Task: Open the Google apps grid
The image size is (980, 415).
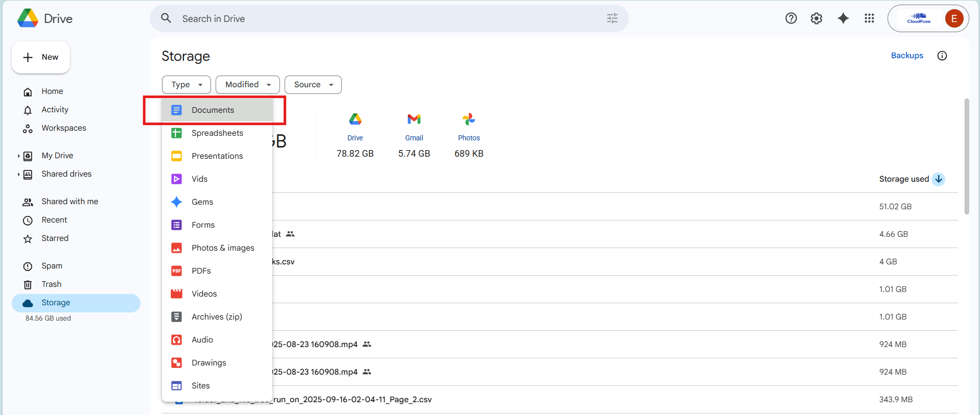Action: (869, 18)
